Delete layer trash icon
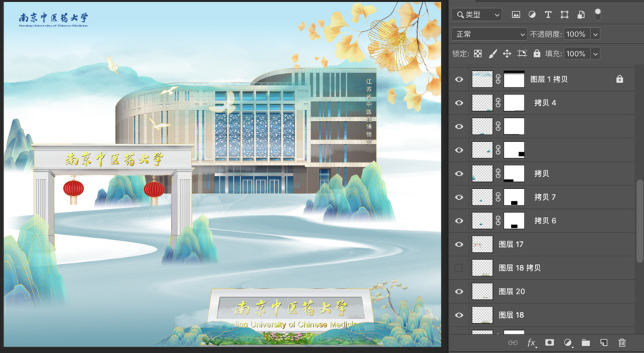This screenshot has width=644, height=353. point(622,343)
